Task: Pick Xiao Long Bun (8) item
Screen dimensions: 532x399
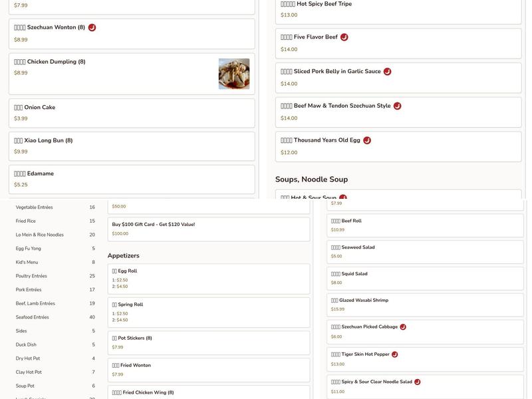Action: pyautogui.click(x=131, y=146)
